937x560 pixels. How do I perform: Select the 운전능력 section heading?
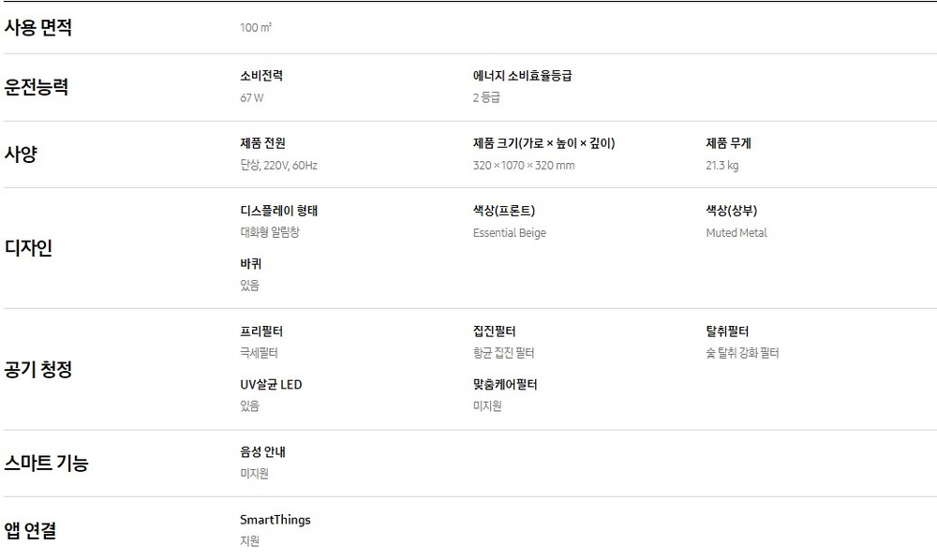coord(37,87)
